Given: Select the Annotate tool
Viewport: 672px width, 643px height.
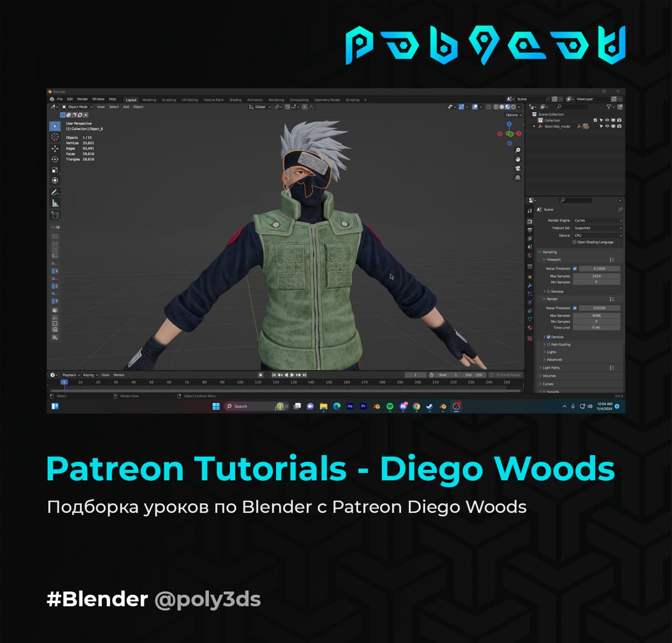Looking at the screenshot, I should click(x=55, y=192).
